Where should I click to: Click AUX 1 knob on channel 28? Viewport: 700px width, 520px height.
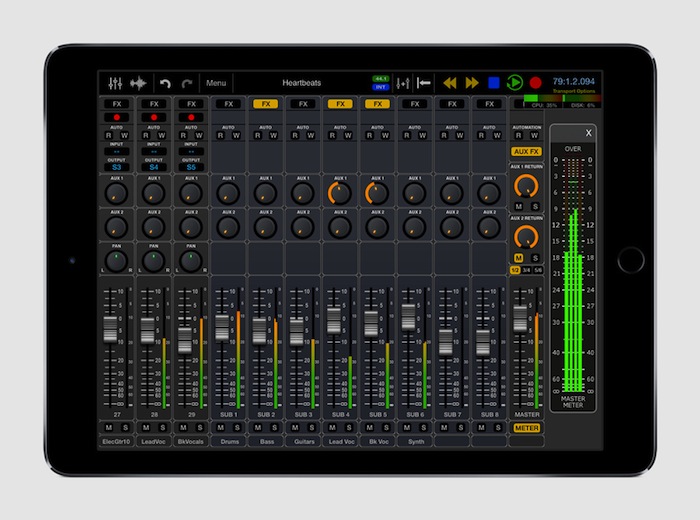154,194
